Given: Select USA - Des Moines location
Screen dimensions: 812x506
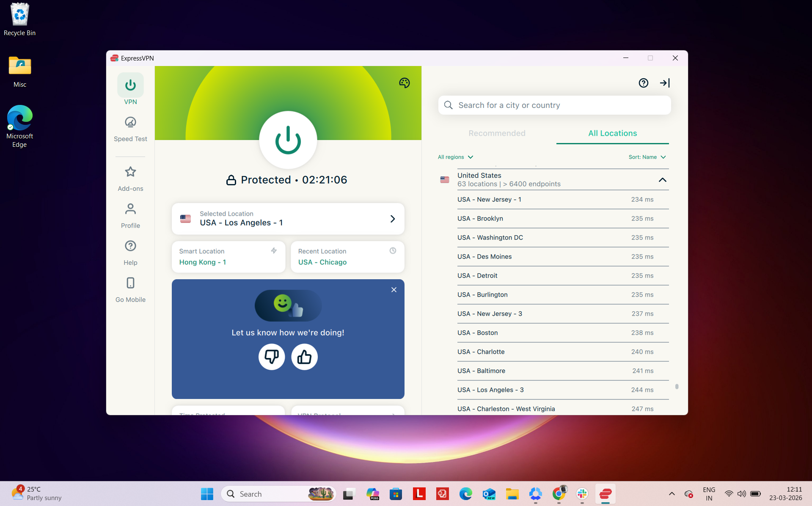Looking at the screenshot, I should [x=563, y=256].
